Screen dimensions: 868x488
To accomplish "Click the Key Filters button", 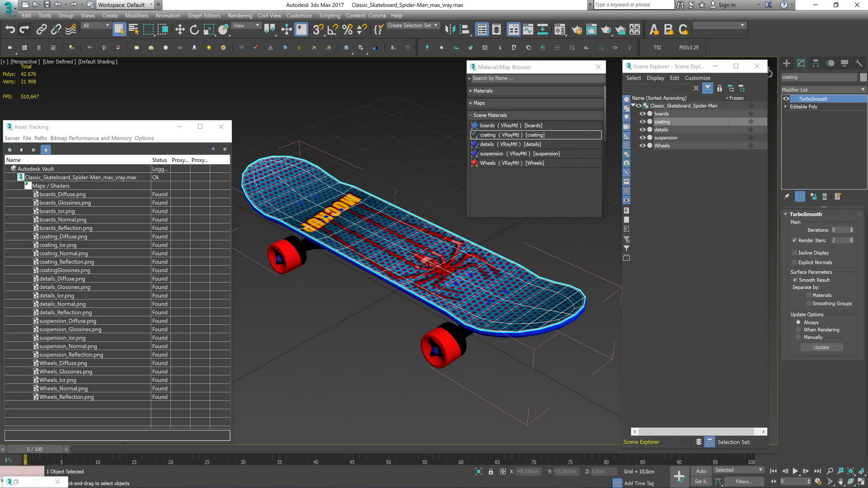I will [744, 482].
